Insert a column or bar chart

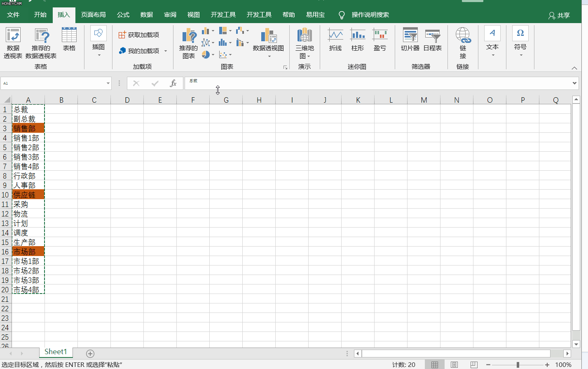point(206,31)
